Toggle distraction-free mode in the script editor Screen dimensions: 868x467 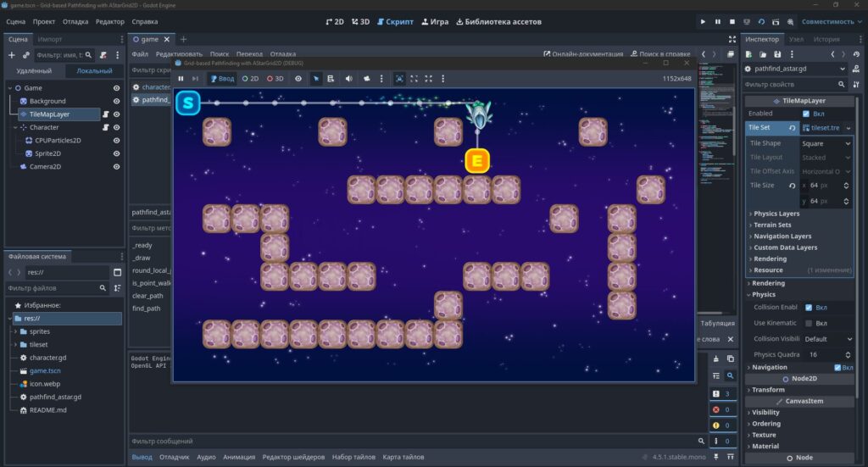(x=732, y=39)
